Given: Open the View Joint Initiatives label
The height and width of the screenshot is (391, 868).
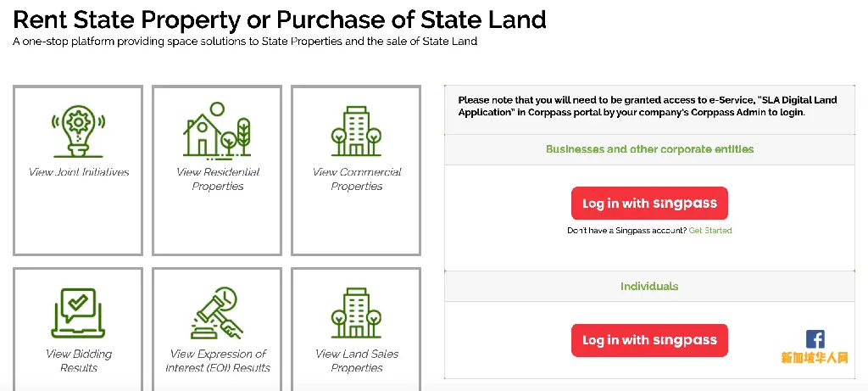Looking at the screenshot, I should (x=79, y=171).
